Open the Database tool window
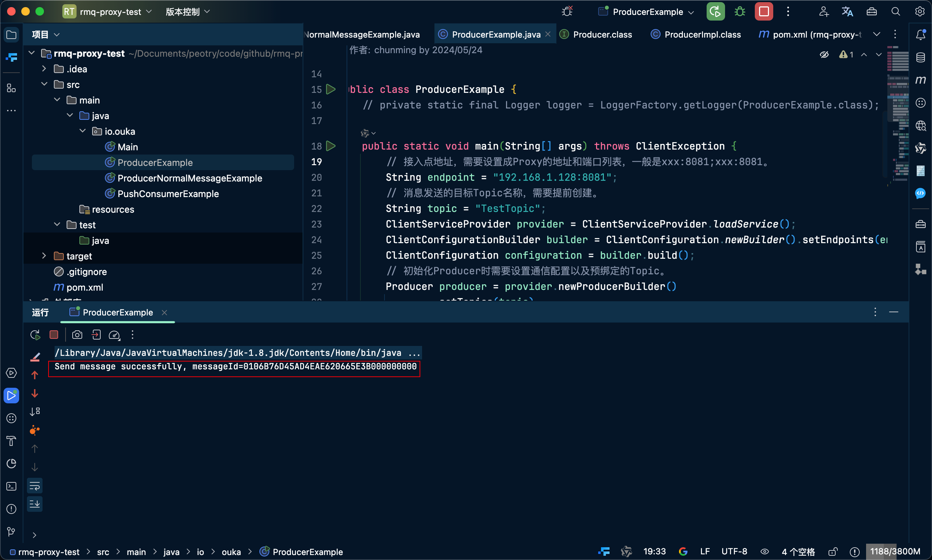This screenshot has width=932, height=560. [920, 57]
